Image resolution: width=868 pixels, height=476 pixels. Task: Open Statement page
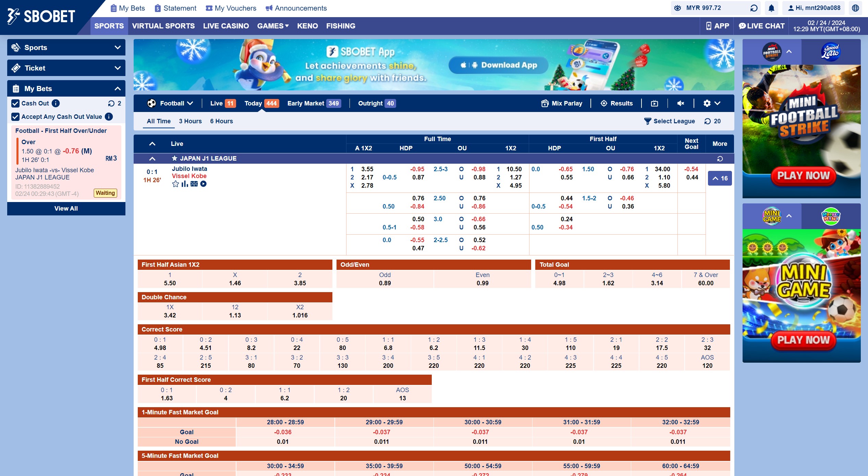click(x=175, y=8)
